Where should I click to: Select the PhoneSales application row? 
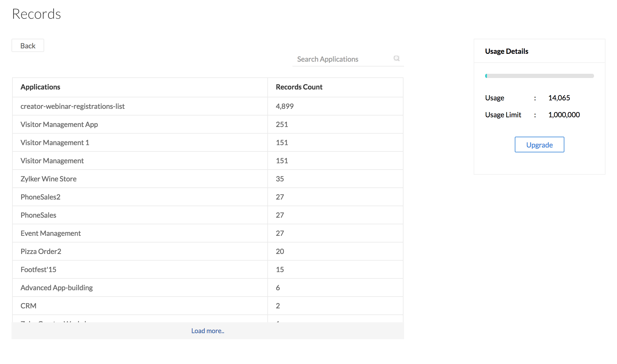[x=38, y=215]
